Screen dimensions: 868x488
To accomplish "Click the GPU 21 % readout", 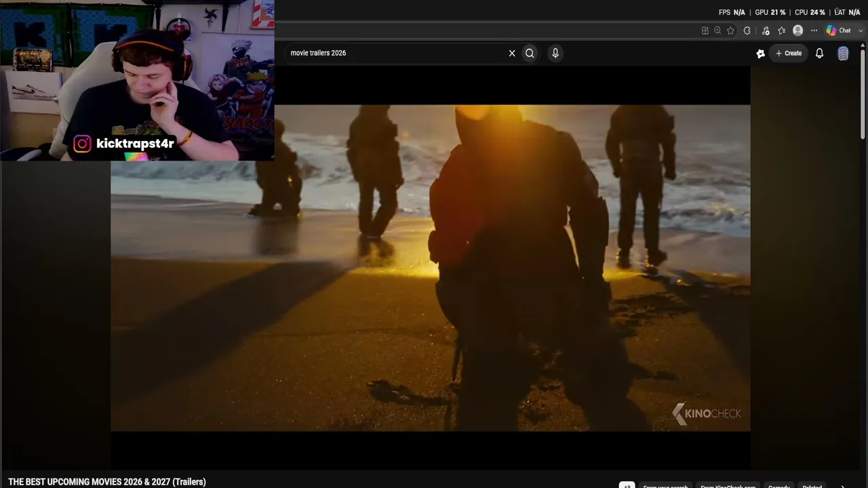I will [x=770, y=12].
